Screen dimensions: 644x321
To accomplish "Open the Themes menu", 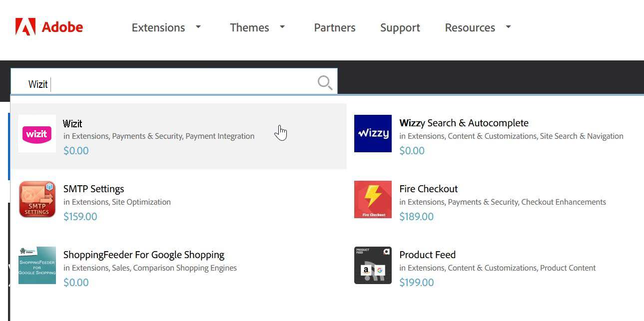I will 249,27.
